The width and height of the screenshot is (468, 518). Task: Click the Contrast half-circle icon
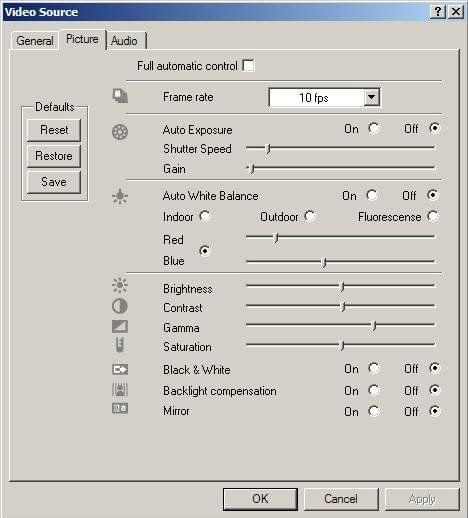point(120,306)
